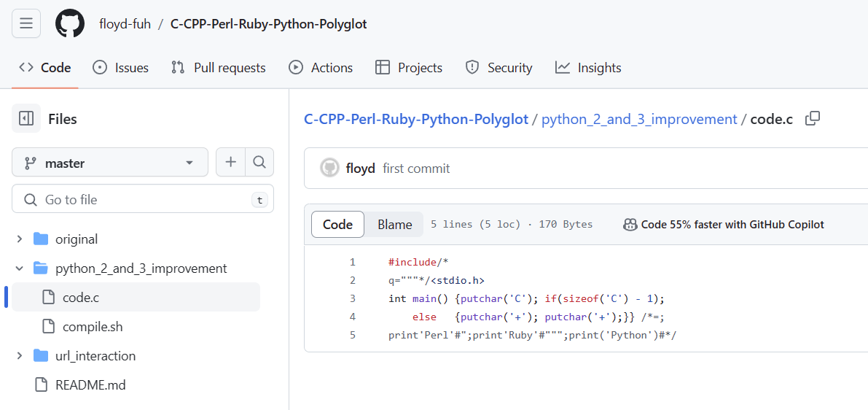Click the GitHub logo icon
Screen dimensions: 868x410
point(70,24)
